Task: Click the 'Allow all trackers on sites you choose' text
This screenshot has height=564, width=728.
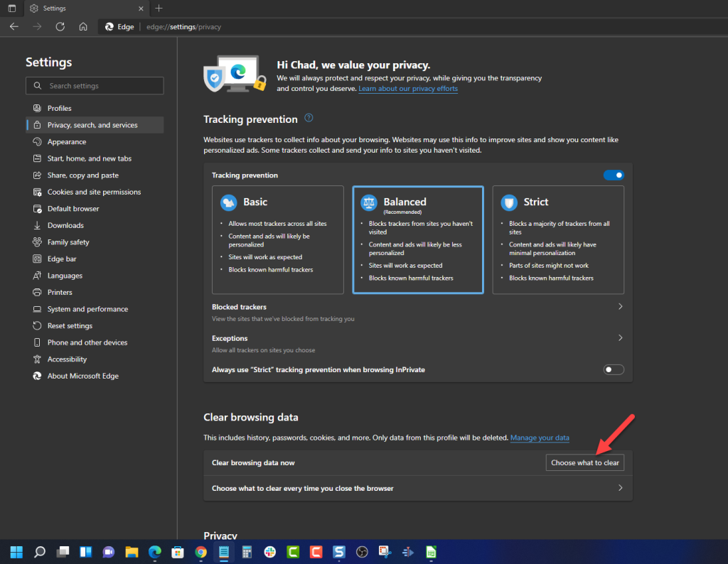Action: (x=263, y=350)
